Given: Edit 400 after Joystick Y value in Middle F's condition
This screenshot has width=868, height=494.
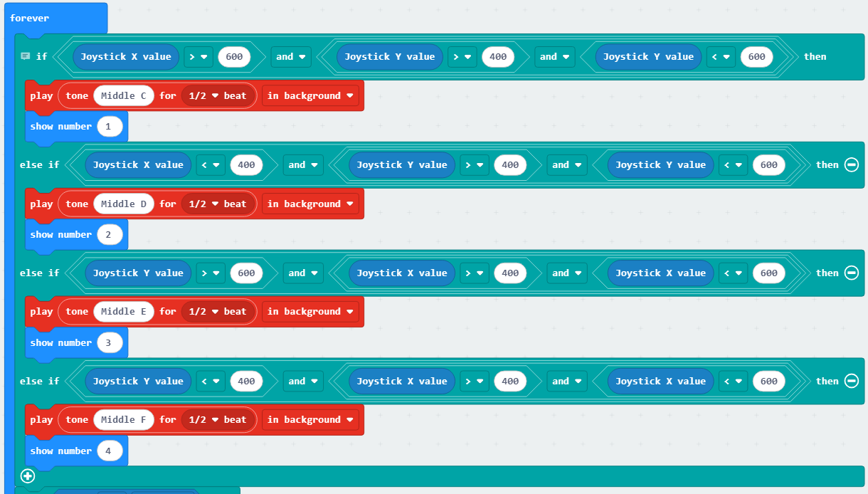Looking at the screenshot, I should click(246, 382).
